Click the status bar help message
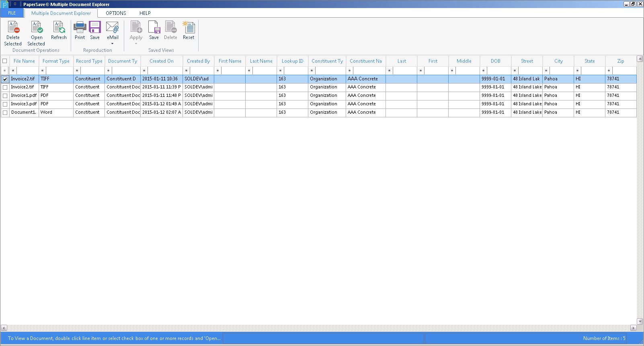The width and height of the screenshot is (644, 346). [x=114, y=338]
